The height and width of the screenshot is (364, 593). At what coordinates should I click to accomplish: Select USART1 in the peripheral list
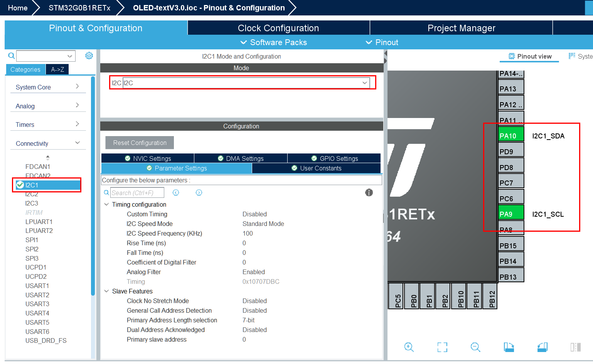tap(37, 286)
